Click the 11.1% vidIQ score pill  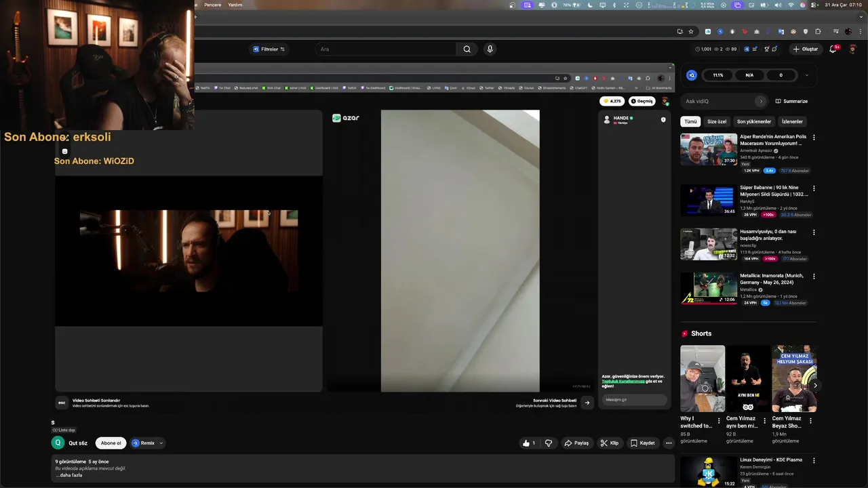718,75
